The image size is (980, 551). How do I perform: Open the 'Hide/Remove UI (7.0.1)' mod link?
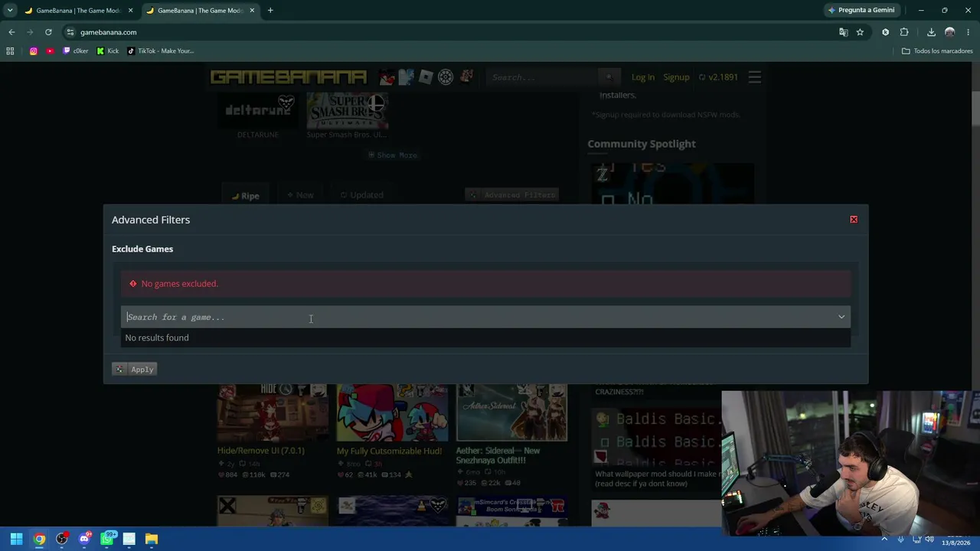261,451
